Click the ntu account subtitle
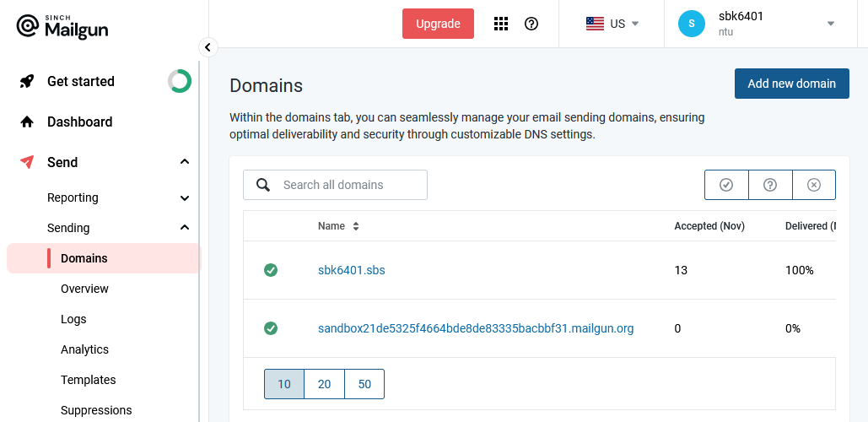Screen dimensions: 868x422 coord(725,32)
